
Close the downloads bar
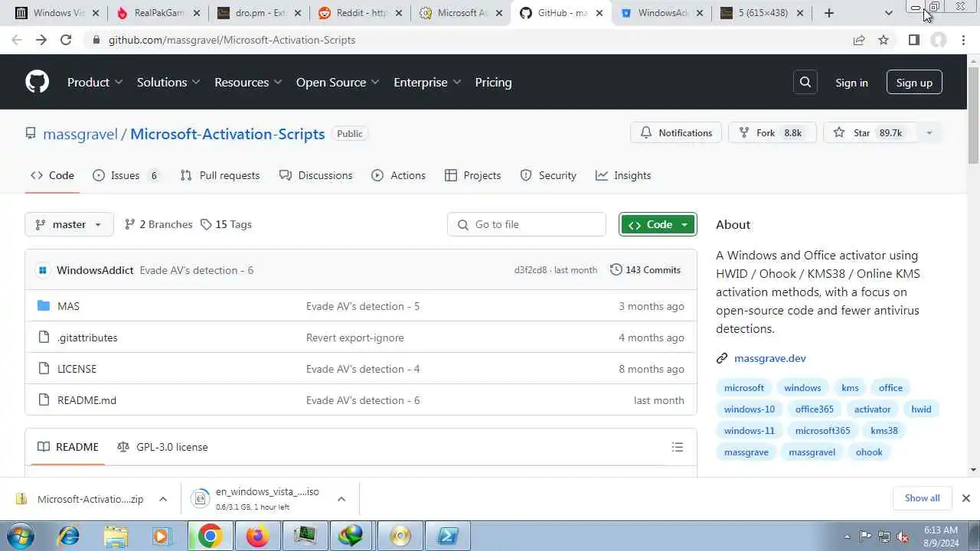click(x=966, y=498)
